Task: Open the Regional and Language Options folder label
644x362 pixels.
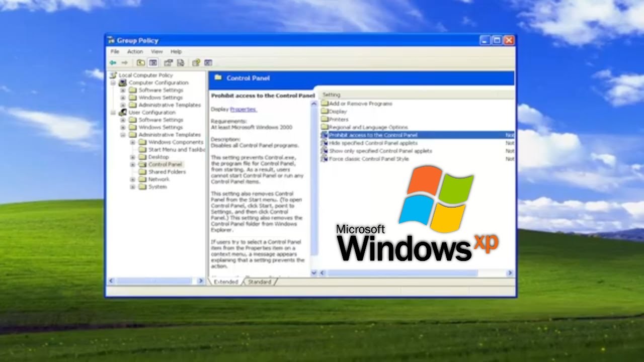Action: click(x=368, y=127)
